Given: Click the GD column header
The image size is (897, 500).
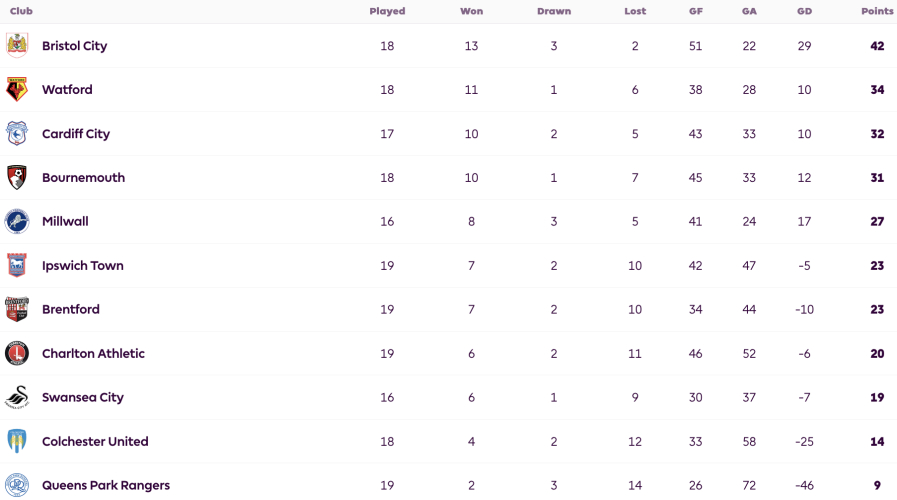Looking at the screenshot, I should coord(804,11).
